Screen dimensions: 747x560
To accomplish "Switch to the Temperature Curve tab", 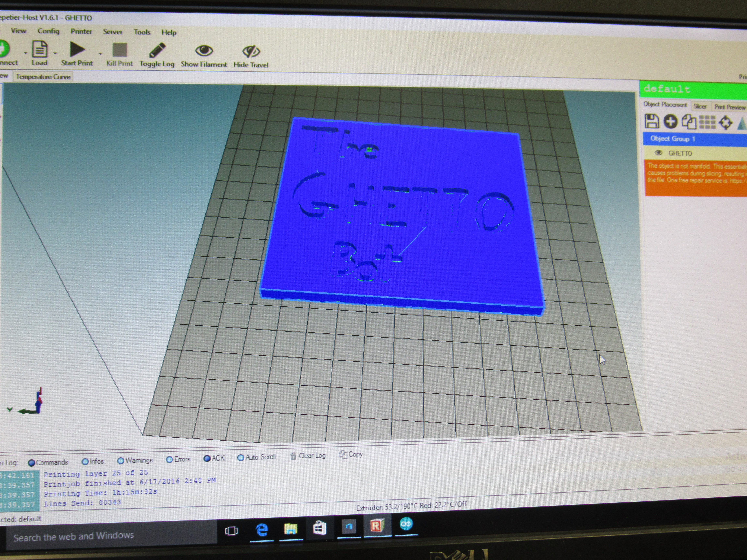I will point(43,77).
